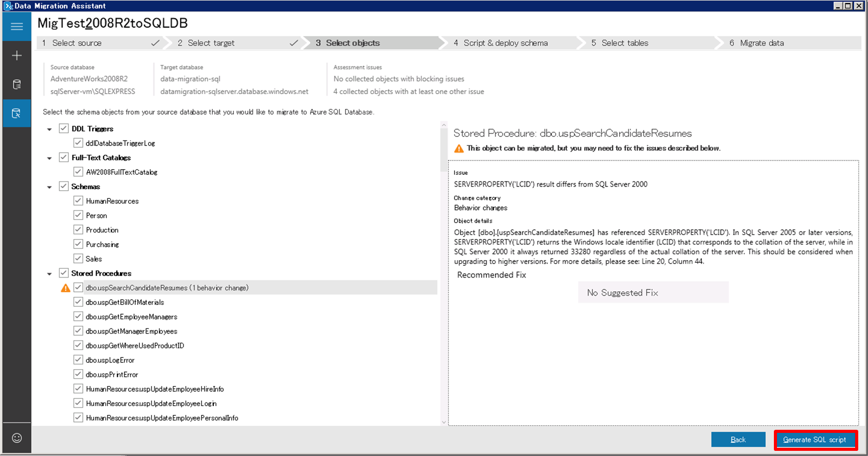Toggle the Stored Procedures group checkbox
This screenshot has height=456, width=868.
pyautogui.click(x=64, y=273)
